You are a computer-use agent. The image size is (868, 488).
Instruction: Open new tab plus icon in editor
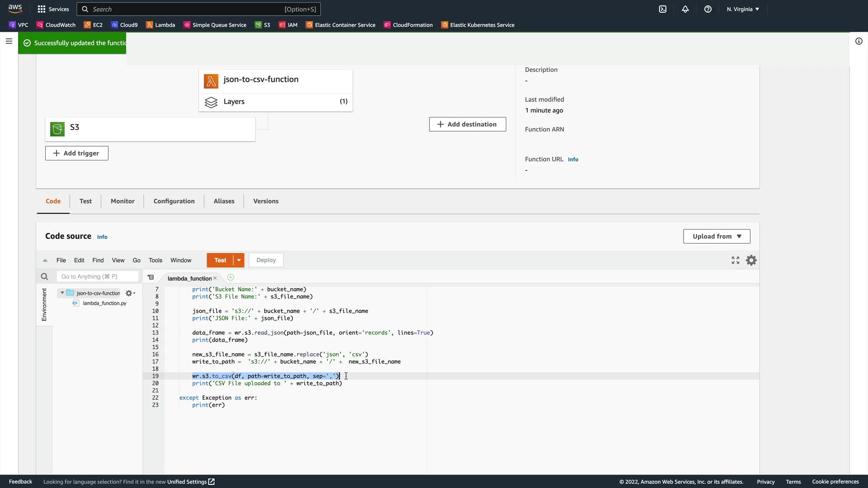[x=231, y=277]
